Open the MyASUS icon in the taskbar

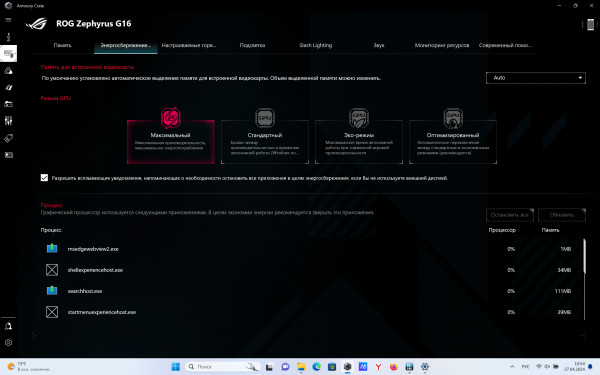363,367
